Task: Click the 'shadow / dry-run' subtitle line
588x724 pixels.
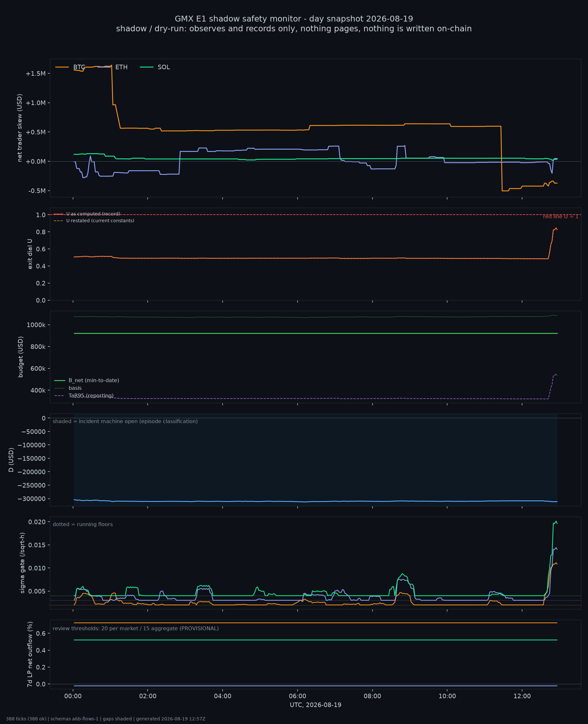Action: pyautogui.click(x=294, y=29)
